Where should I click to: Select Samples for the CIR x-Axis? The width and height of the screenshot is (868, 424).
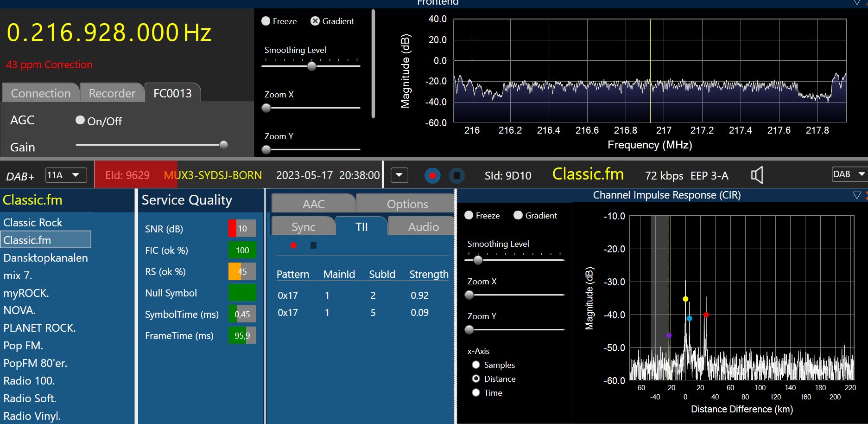pos(476,365)
